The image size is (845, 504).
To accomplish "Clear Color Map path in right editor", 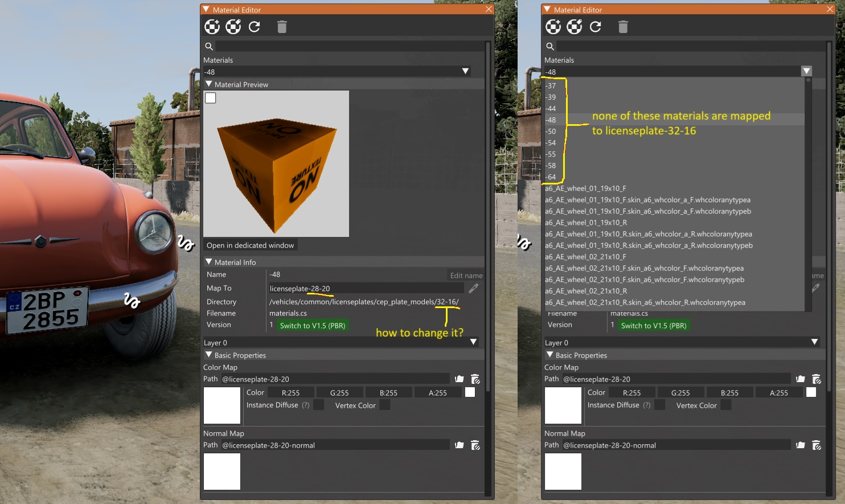I will click(817, 379).
